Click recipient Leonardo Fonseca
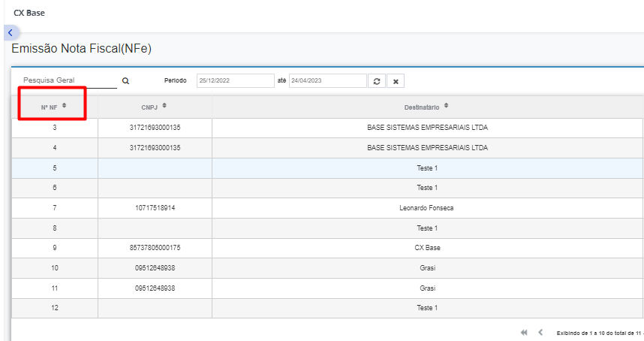 pos(426,208)
